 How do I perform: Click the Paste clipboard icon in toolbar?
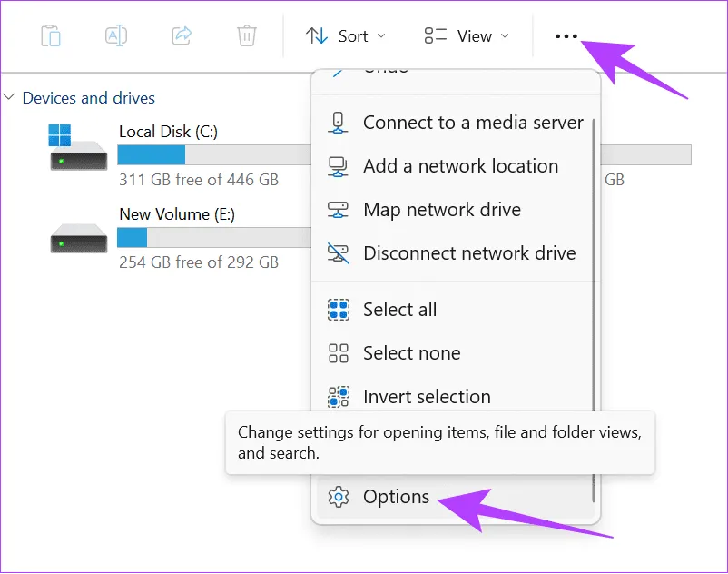51,35
